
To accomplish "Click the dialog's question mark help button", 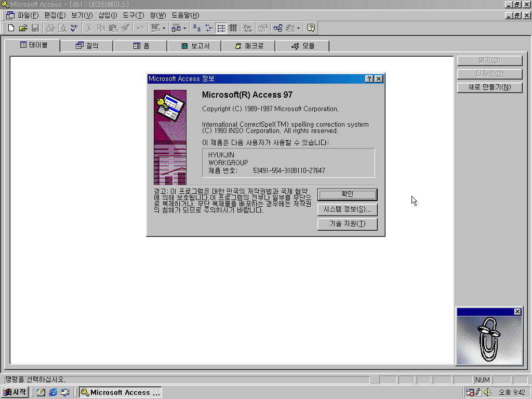I will click(x=369, y=79).
